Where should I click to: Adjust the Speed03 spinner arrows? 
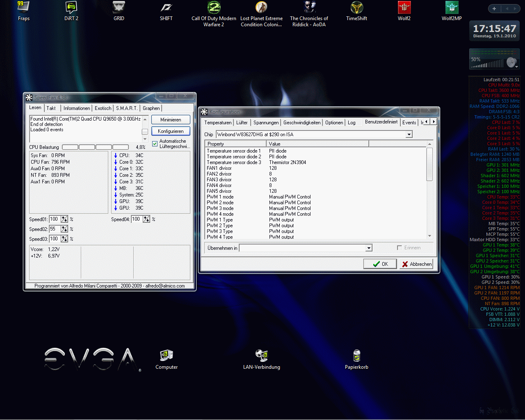(64, 239)
